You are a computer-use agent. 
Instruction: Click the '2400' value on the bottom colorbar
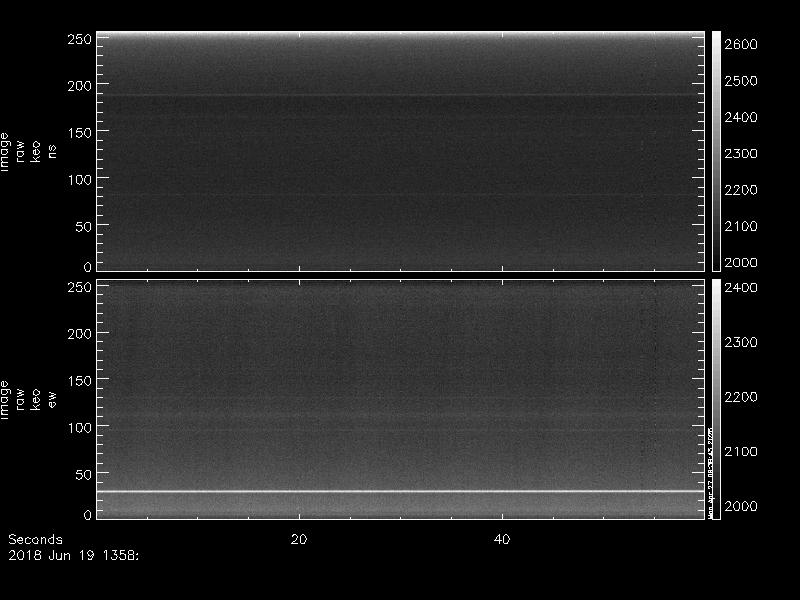tap(741, 287)
